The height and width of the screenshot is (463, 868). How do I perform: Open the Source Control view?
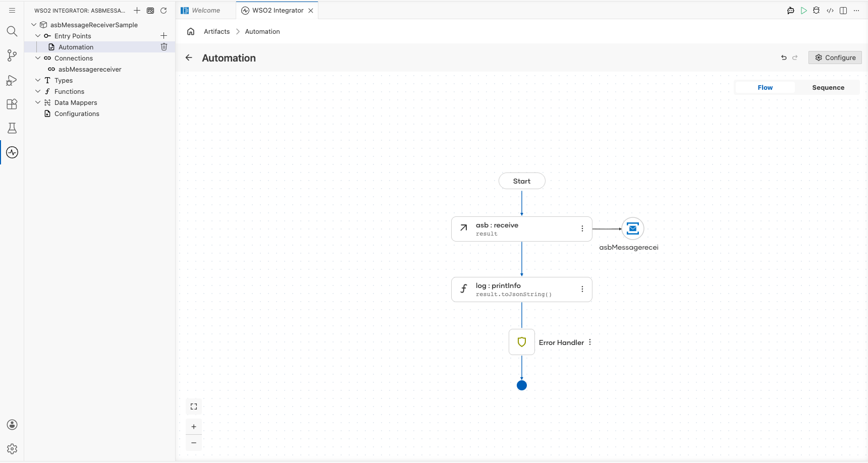tap(12, 55)
